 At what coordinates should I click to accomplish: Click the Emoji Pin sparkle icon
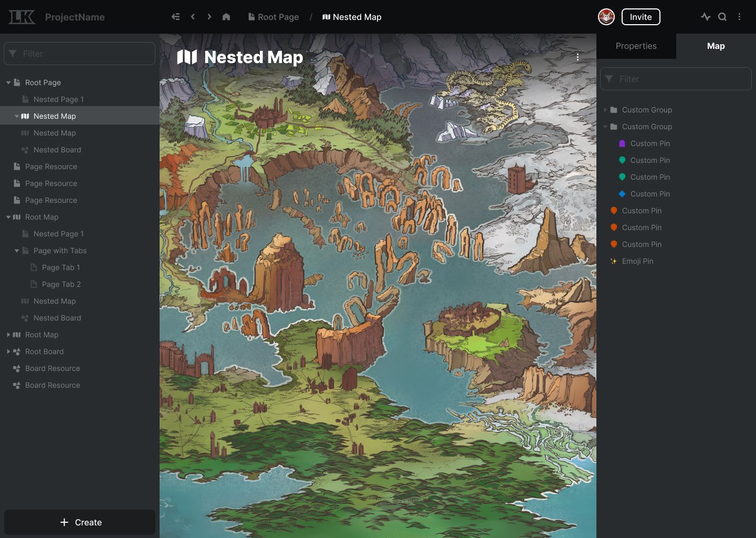[613, 261]
